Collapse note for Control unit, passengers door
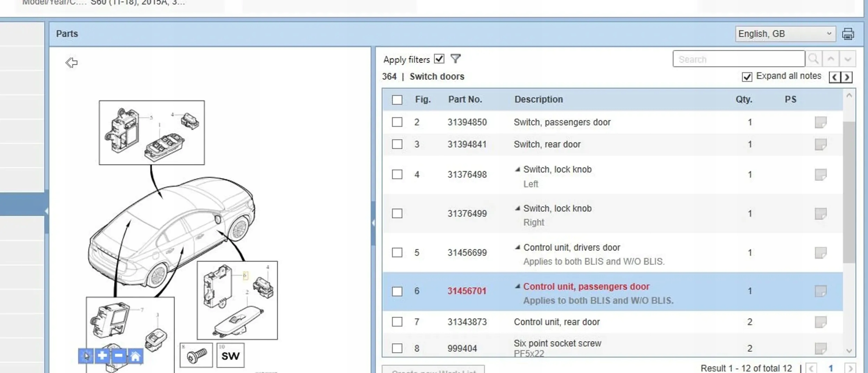The image size is (868, 373). click(x=517, y=286)
